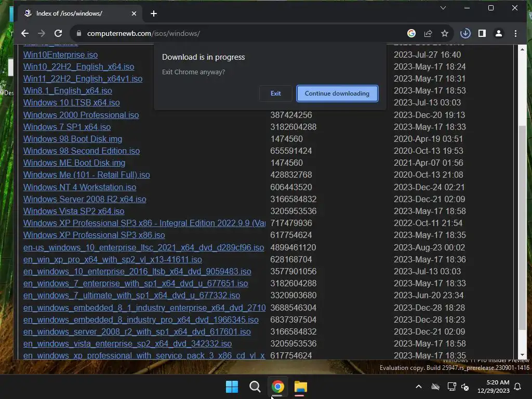Screen dimensions: 532x399
Task: Click the page scrollbar down arrow
Action: (522, 355)
